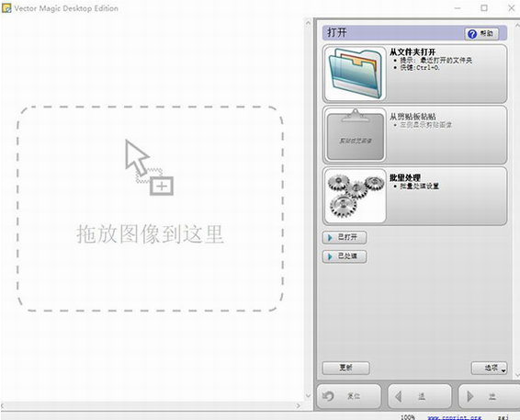Expand the 已处理 (processed) list

coord(345,256)
